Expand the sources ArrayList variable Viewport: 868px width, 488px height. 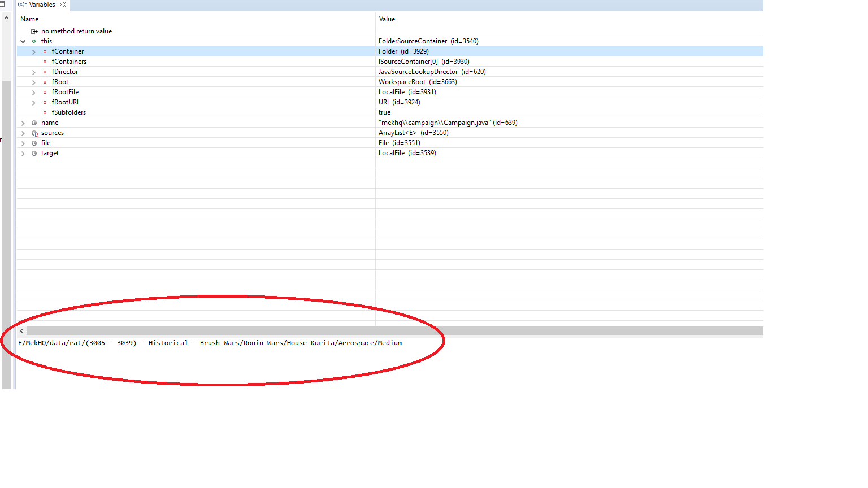23,133
